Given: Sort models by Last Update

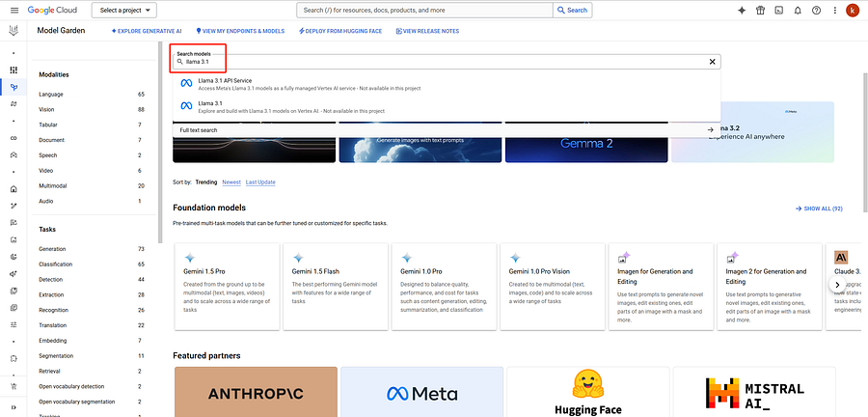Looking at the screenshot, I should pos(260,182).
